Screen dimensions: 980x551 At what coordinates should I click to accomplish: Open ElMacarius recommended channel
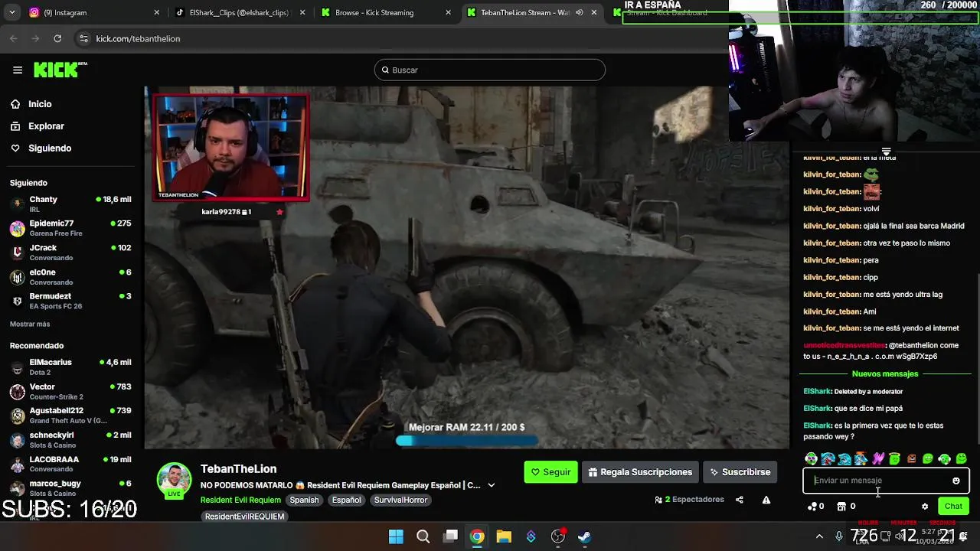(x=70, y=367)
